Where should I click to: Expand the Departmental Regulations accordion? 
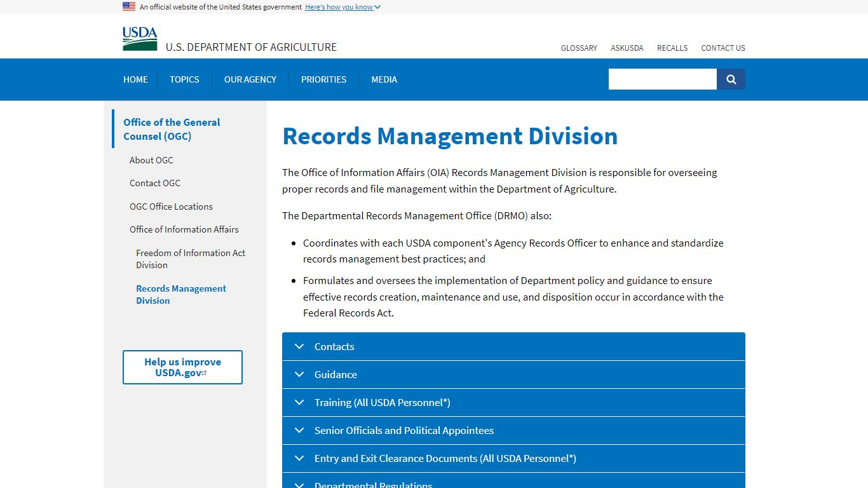click(513, 481)
